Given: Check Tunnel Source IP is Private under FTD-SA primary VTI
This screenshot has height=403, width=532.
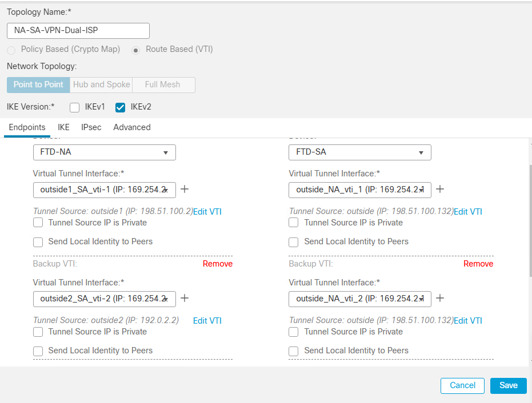Looking at the screenshot, I should point(294,223).
